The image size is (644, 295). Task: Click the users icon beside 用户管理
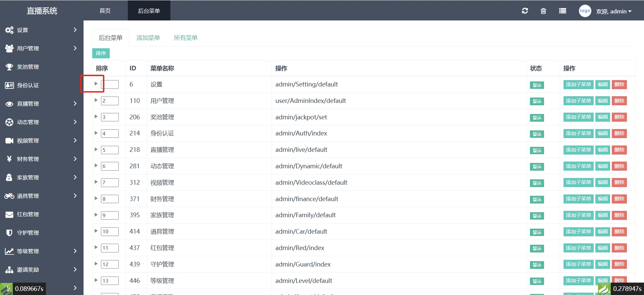(x=9, y=48)
